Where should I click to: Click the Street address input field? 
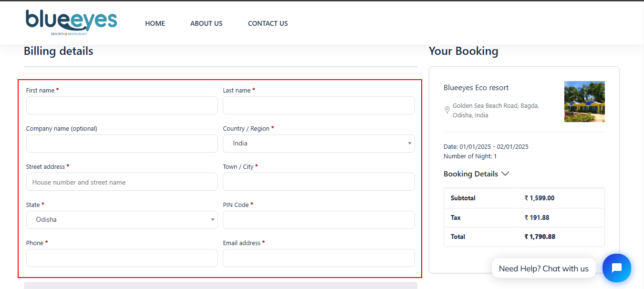coord(122,182)
